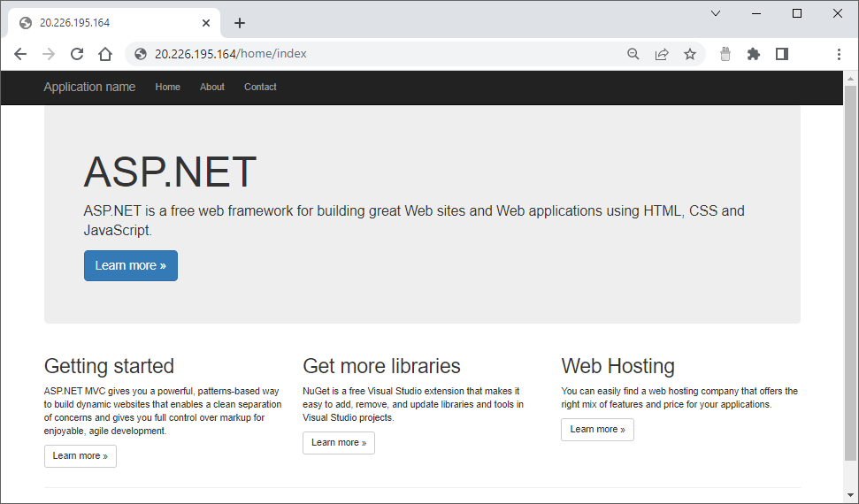The width and height of the screenshot is (859, 504).
Task: Click the zoom magnifier icon in address bar
Action: point(633,54)
